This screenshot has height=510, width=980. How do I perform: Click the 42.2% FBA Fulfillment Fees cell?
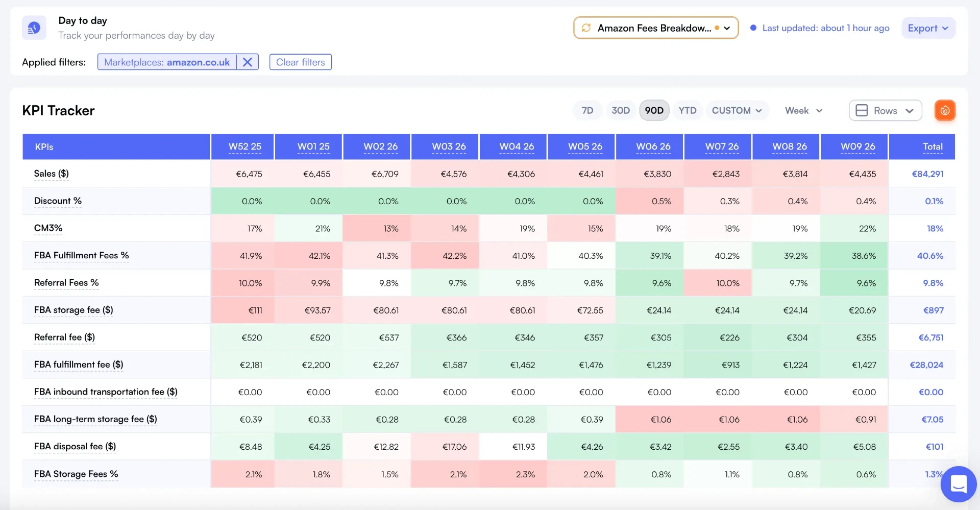coord(445,256)
